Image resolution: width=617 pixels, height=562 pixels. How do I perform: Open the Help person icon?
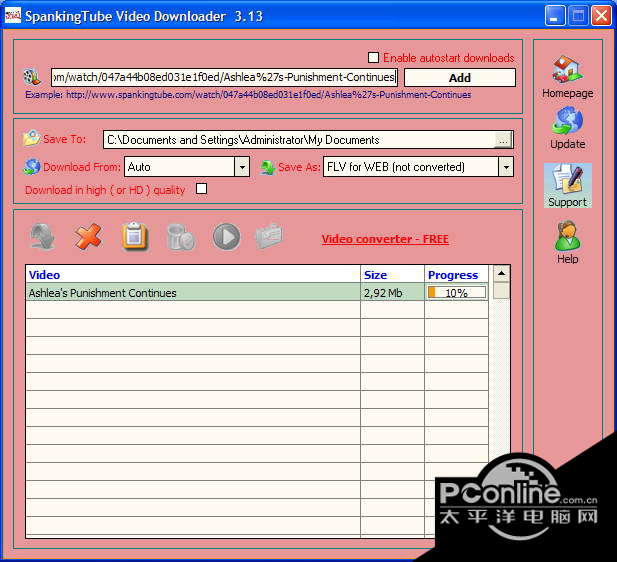[x=567, y=236]
